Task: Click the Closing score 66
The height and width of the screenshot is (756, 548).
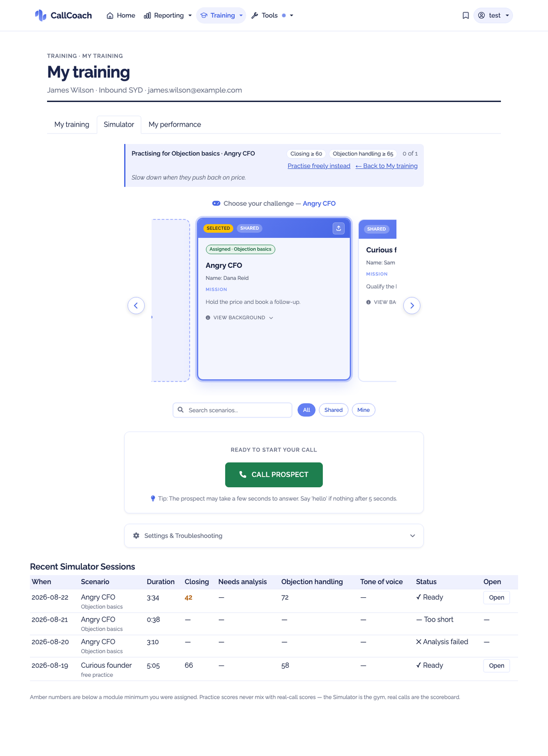Action: click(x=189, y=665)
